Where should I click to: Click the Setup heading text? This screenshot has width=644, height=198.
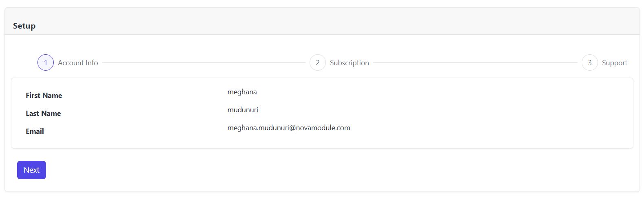(x=24, y=26)
